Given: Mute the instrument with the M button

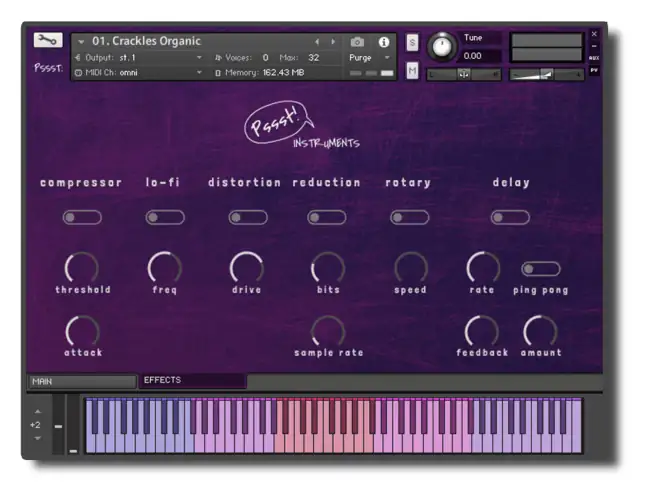Looking at the screenshot, I should pyautogui.click(x=412, y=71).
